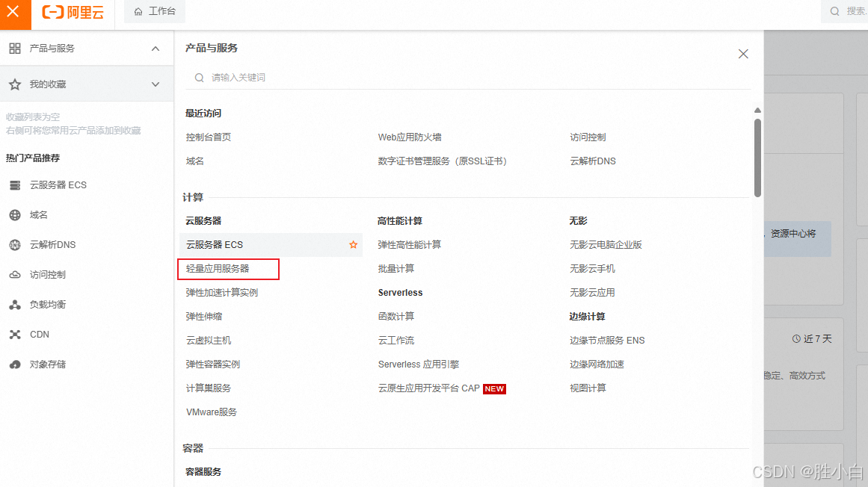The image size is (868, 487).
Task: Open 云原生应用开发平台 CAP
Action: [429, 388]
